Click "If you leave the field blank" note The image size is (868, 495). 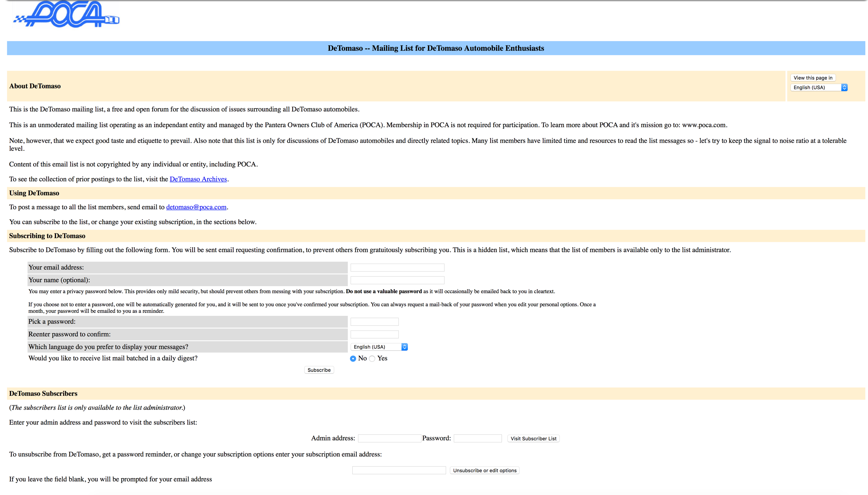[111, 479]
